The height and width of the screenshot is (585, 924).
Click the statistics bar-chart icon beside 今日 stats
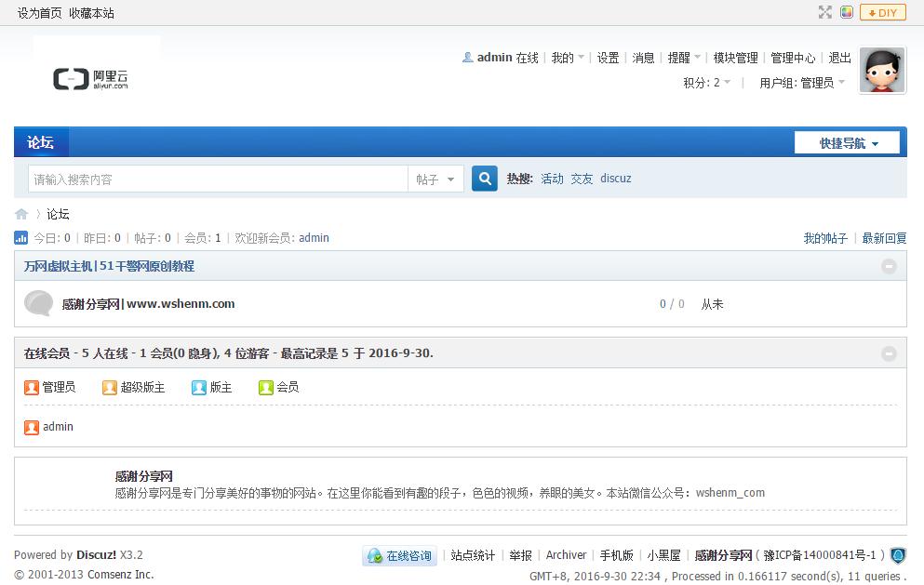[x=20, y=237]
